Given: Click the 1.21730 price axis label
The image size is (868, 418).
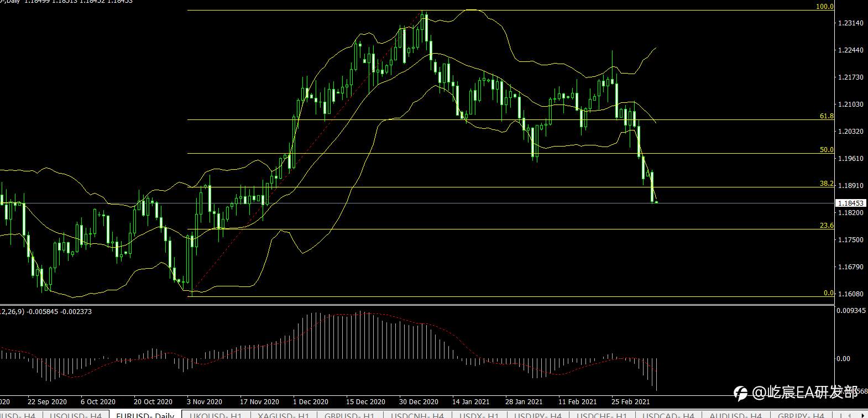Looking at the screenshot, I should click(851, 77).
